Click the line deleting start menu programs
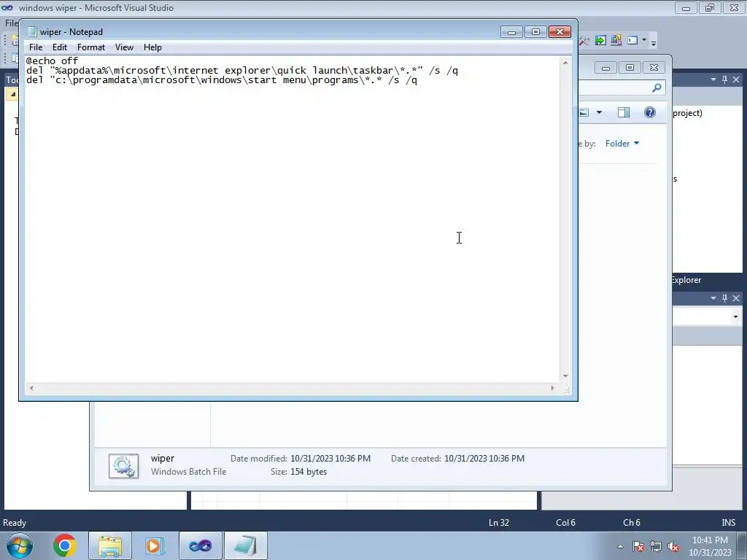 (x=222, y=80)
